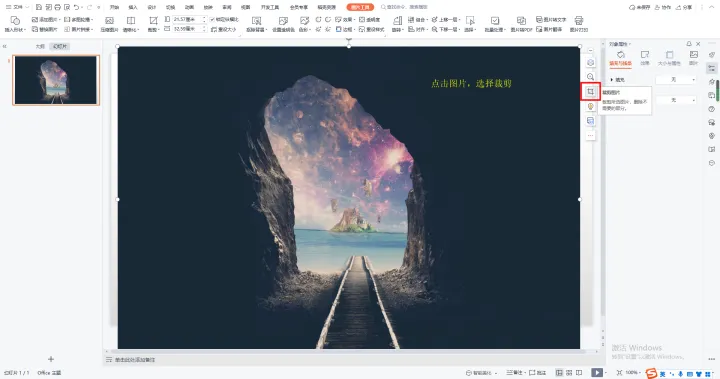Click the Picture to Text icon
Screen dimensions: 720x379
[551, 20]
